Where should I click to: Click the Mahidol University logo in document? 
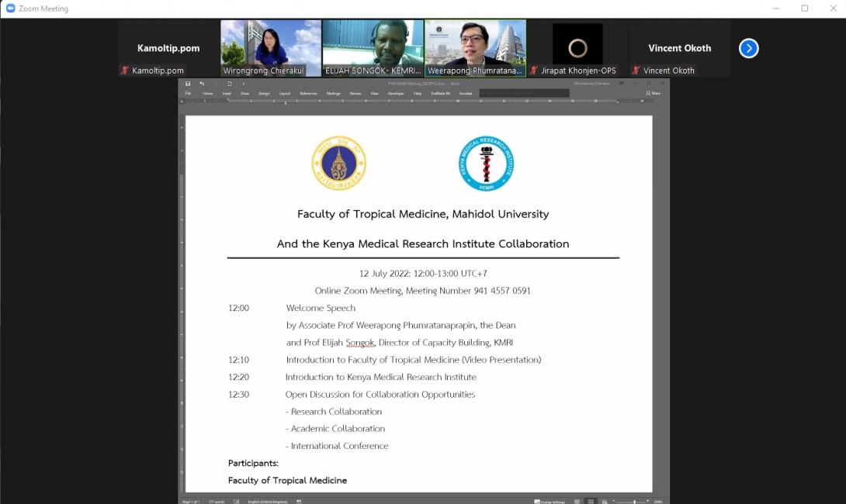[339, 163]
